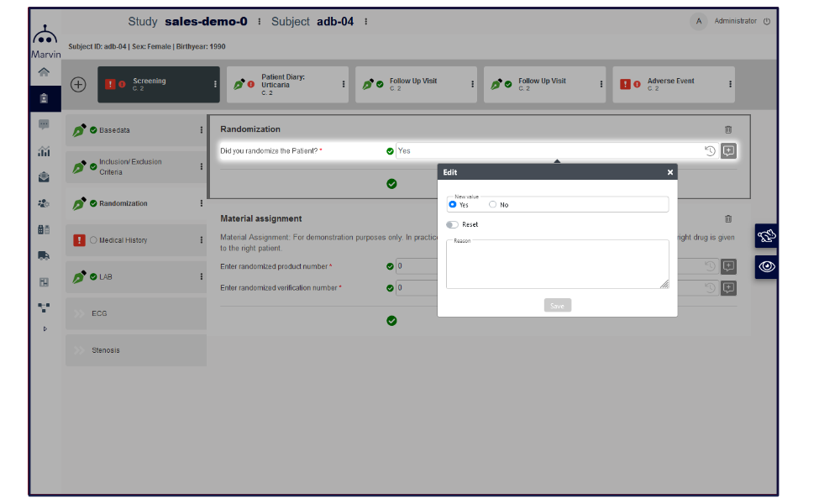Click the add visit plus icon
The height and width of the screenshot is (504, 840).
point(78,85)
